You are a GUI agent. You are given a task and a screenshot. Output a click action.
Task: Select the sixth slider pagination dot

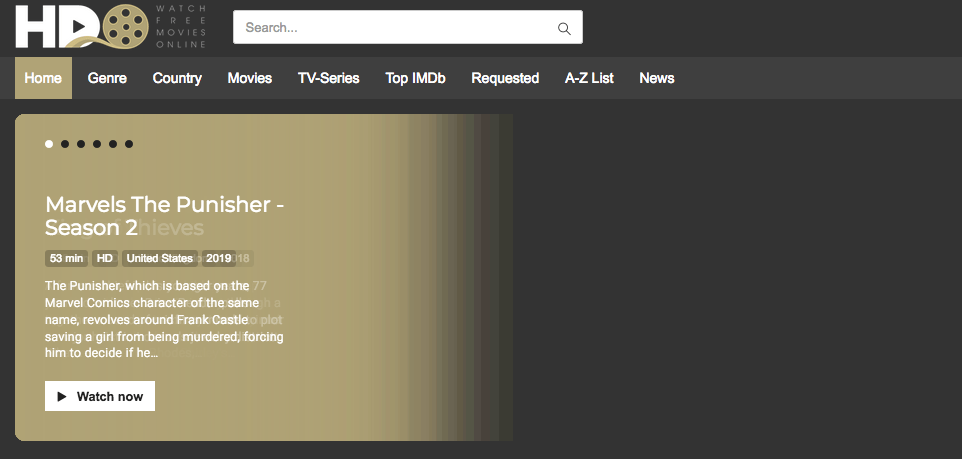[x=129, y=144]
